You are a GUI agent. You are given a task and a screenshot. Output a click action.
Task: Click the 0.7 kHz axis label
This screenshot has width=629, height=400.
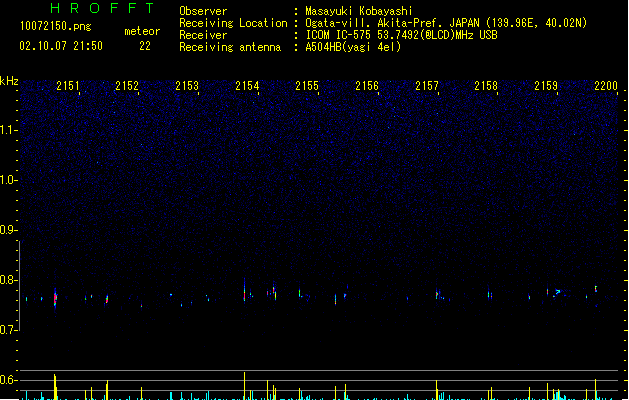[8, 330]
